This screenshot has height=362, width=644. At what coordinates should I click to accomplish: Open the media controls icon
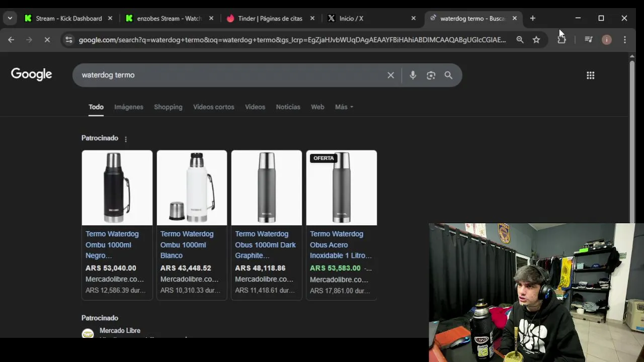588,40
